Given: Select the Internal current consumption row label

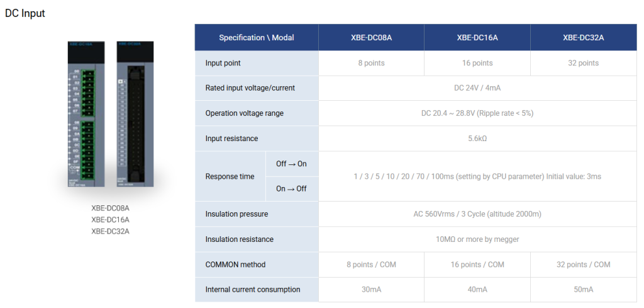Looking at the screenshot, I should click(252, 290).
